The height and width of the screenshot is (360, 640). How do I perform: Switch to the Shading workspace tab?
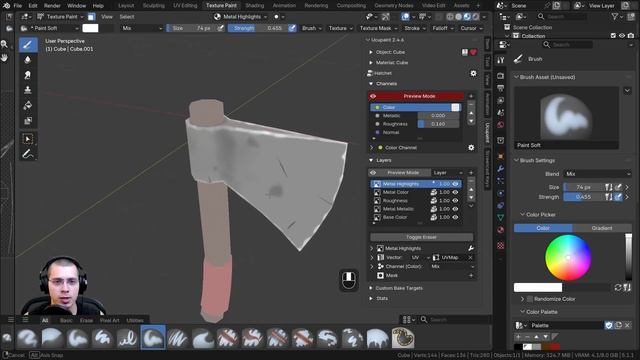tap(255, 6)
